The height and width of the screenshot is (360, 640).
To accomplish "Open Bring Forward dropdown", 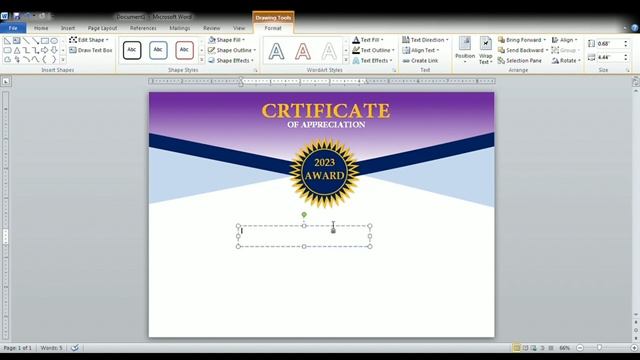I will (x=522, y=40).
